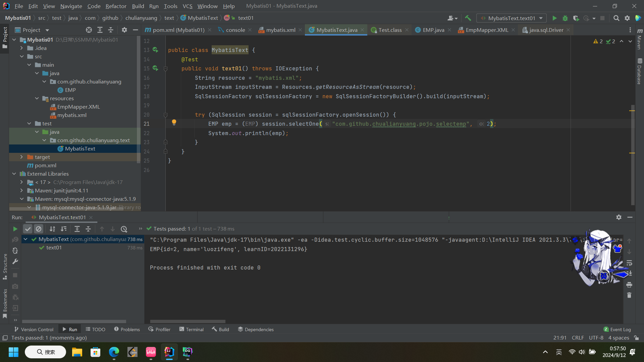644x362 pixels.
Task: Expand the target folder in project tree
Action: point(22,157)
